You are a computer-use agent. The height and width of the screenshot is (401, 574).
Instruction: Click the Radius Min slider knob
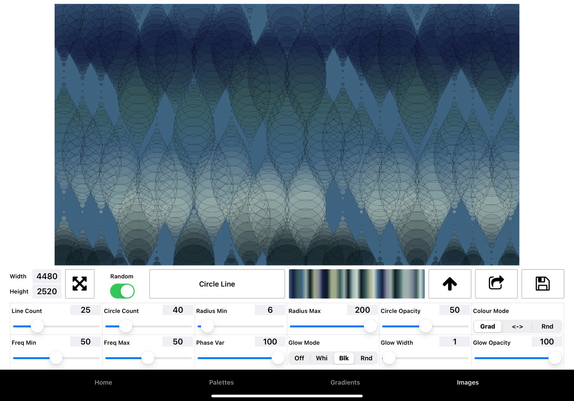pos(207,326)
